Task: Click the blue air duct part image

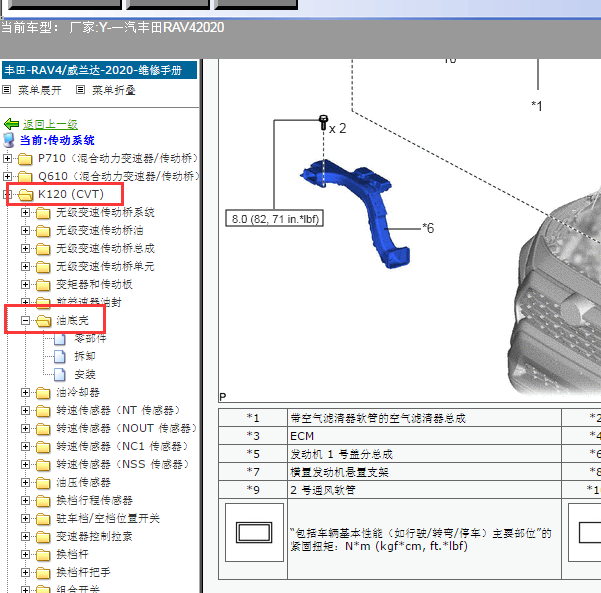Action: 356,213
